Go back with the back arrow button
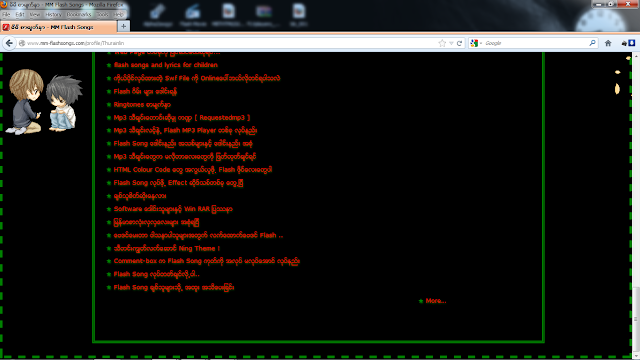Screen dimensions: 640x360 (9, 43)
